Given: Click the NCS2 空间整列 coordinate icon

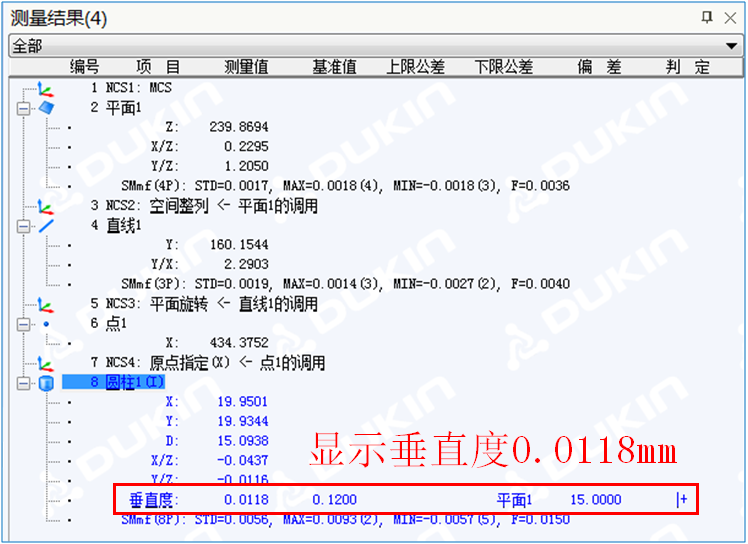Looking at the screenshot, I should pyautogui.click(x=45, y=206).
